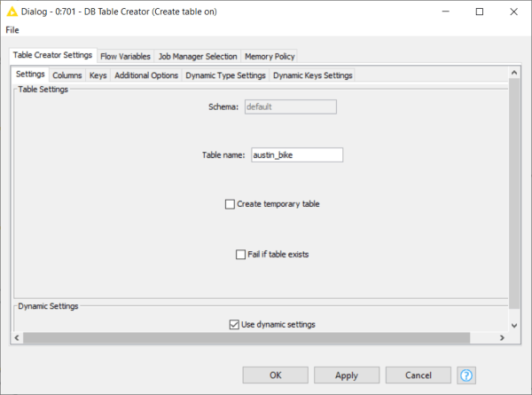Minimize the dialog window
The width and height of the screenshot is (532, 395).
coord(445,12)
